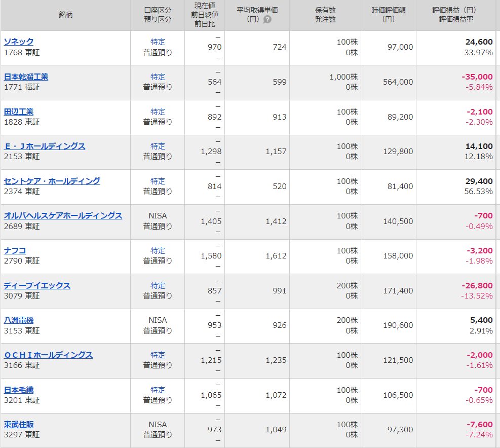The height and width of the screenshot is (448, 500).
Task: Select the 814 current price for セントケア・ホールディング
Action: [215, 186]
